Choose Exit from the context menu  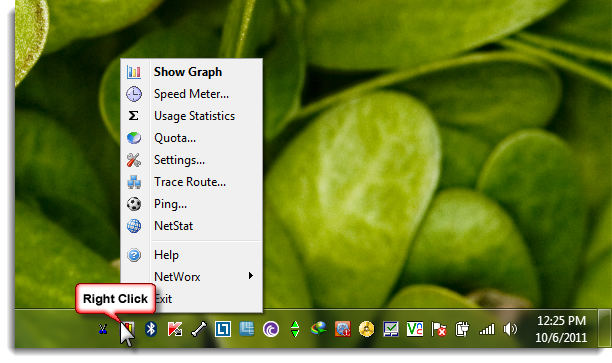tap(163, 299)
